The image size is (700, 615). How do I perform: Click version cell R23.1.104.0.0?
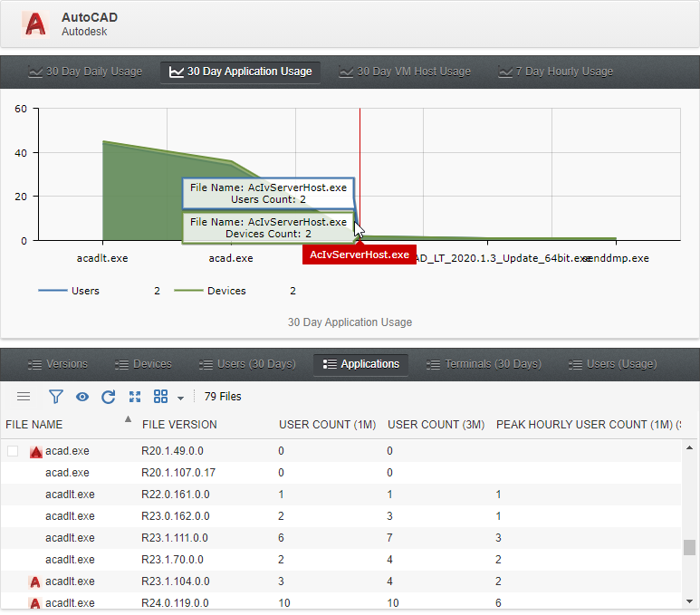pos(176,582)
